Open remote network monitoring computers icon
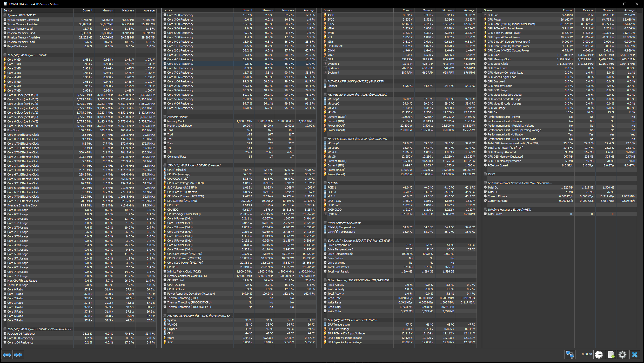 (x=569, y=354)
